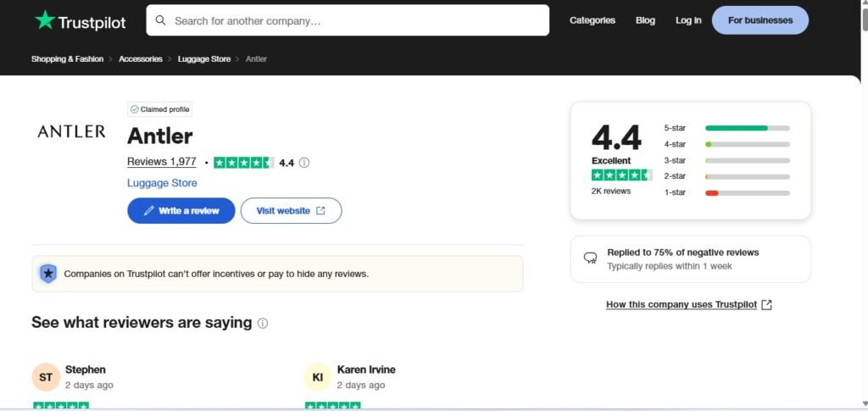Click the For businesses button
The height and width of the screenshot is (411, 868).
[x=760, y=20]
